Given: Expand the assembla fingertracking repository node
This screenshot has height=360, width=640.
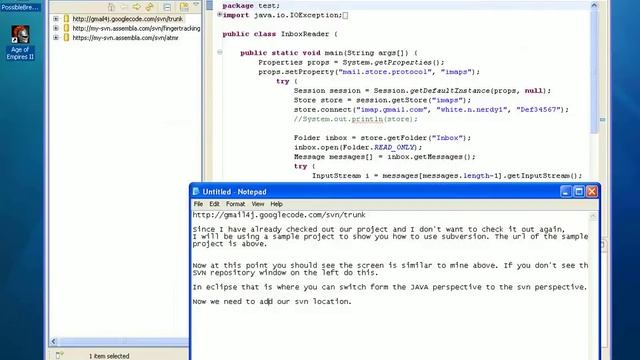Looking at the screenshot, I should [56, 28].
